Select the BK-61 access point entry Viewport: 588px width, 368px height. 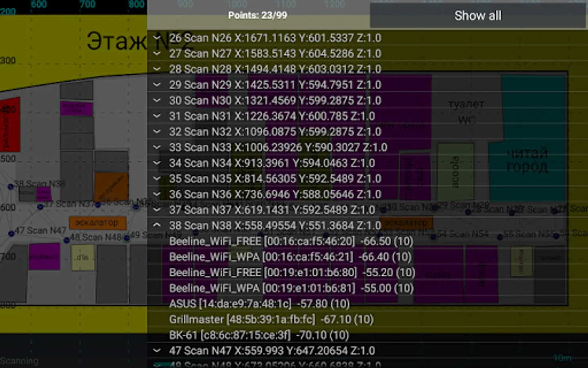point(259,335)
